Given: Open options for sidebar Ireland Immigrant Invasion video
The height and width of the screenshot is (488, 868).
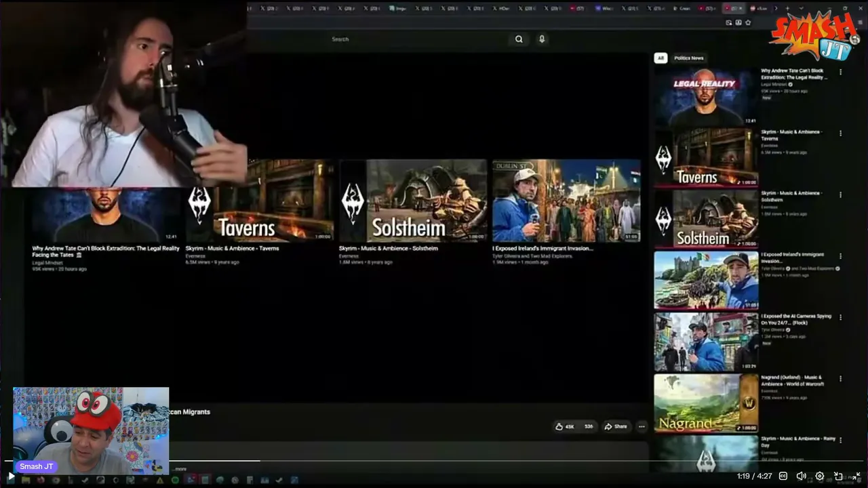Looking at the screenshot, I should click(841, 256).
